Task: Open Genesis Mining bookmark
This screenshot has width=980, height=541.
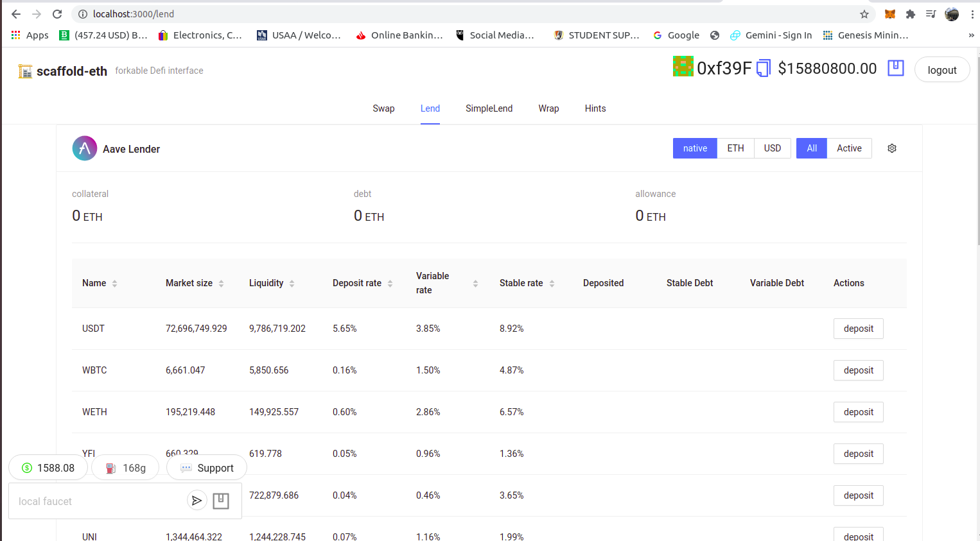Action: (866, 35)
